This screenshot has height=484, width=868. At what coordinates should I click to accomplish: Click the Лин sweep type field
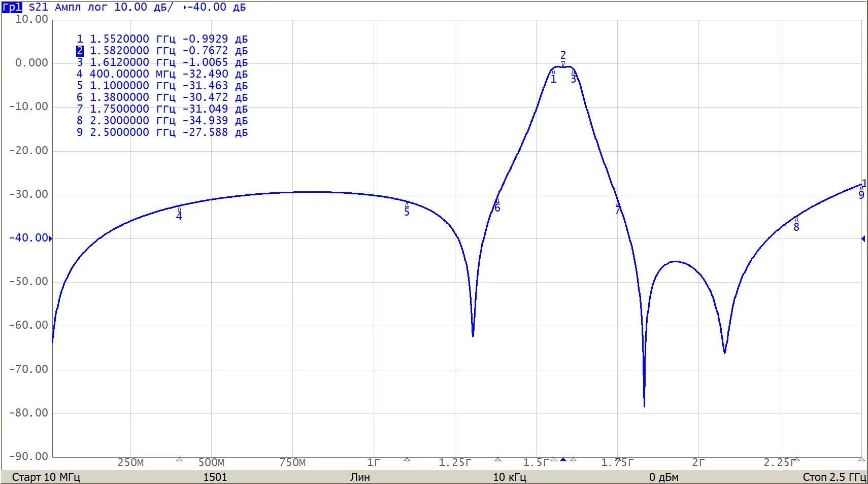[x=360, y=477]
